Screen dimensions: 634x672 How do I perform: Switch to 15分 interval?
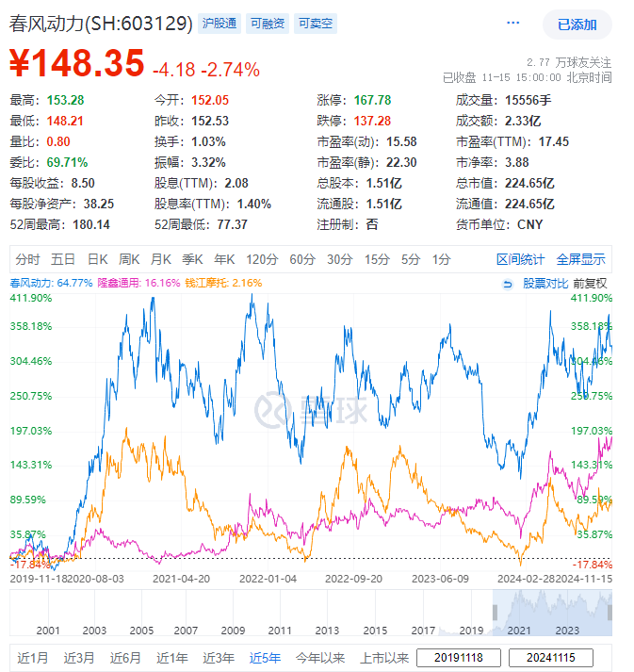[x=377, y=259]
